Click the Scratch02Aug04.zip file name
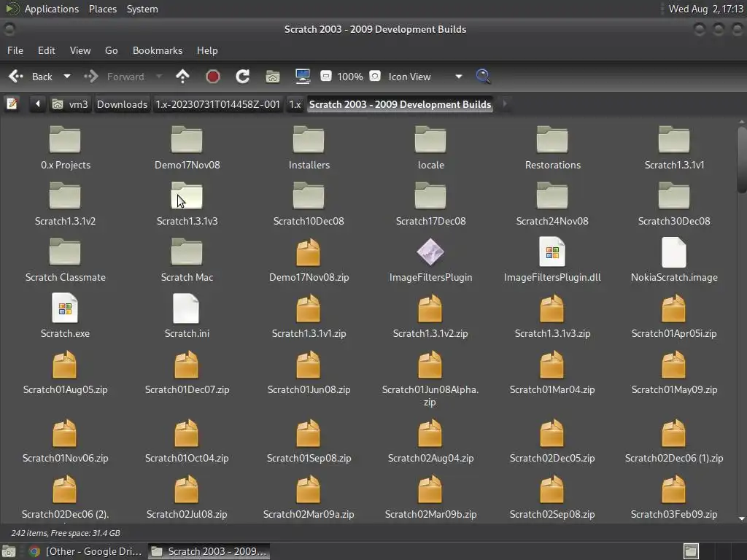The image size is (747, 560). [x=430, y=458]
